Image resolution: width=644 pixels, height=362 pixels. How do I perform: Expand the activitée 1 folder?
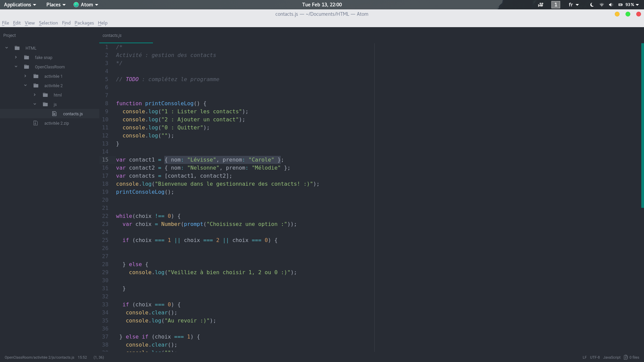coord(25,76)
